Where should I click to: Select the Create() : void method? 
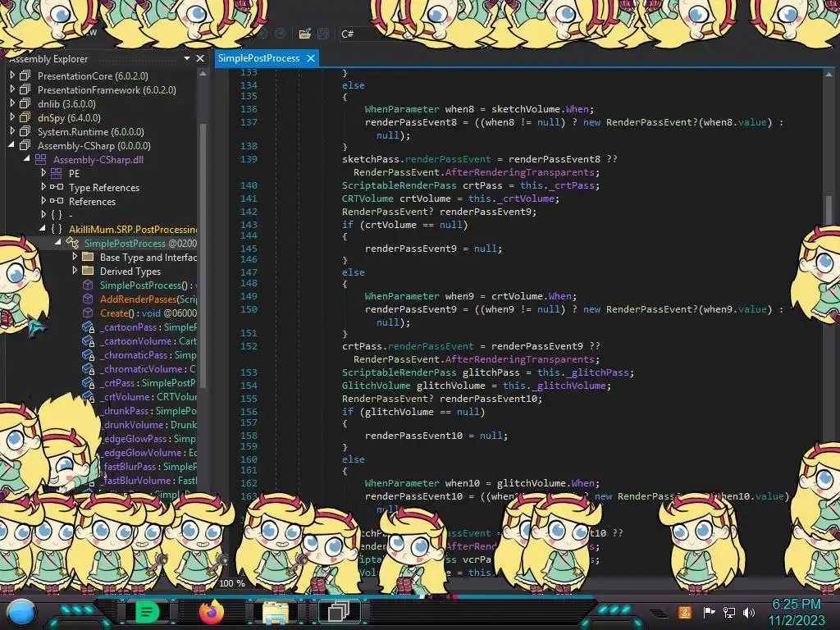[x=148, y=313]
